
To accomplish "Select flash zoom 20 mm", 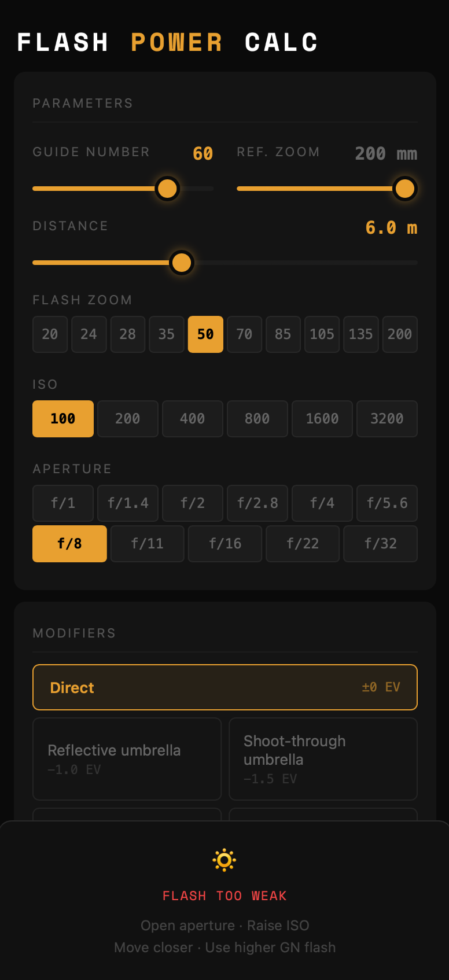I will tap(50, 334).
